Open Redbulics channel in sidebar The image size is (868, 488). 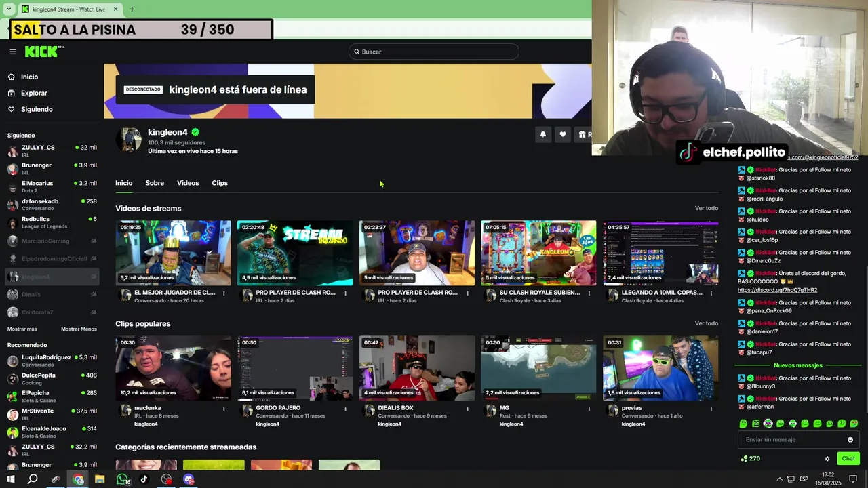click(52, 222)
